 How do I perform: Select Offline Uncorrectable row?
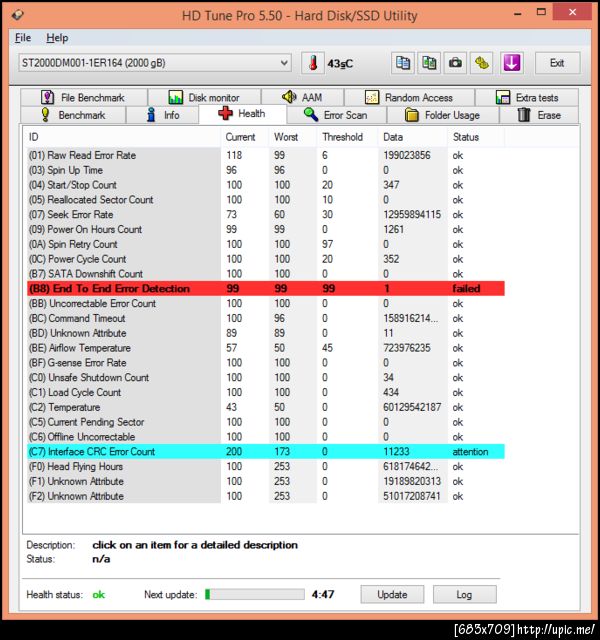point(266,437)
